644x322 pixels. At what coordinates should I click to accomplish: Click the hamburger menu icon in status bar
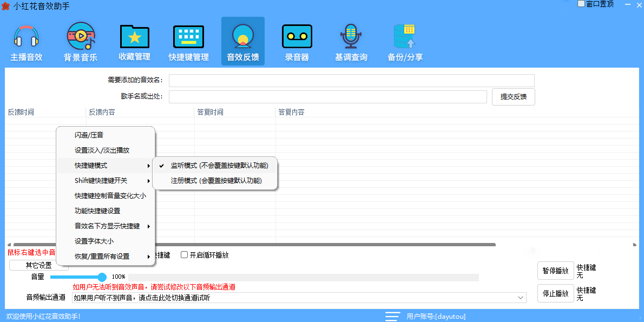(392, 316)
